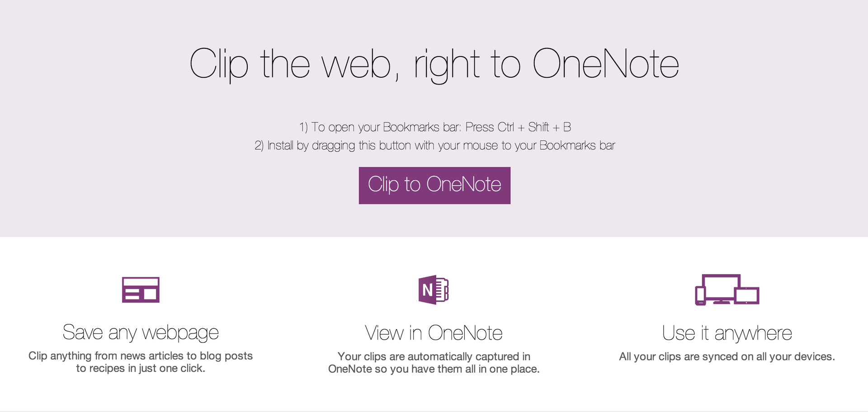Click the OneNote notebook logo icon
Screen dimensions: 868x412
pos(434,290)
